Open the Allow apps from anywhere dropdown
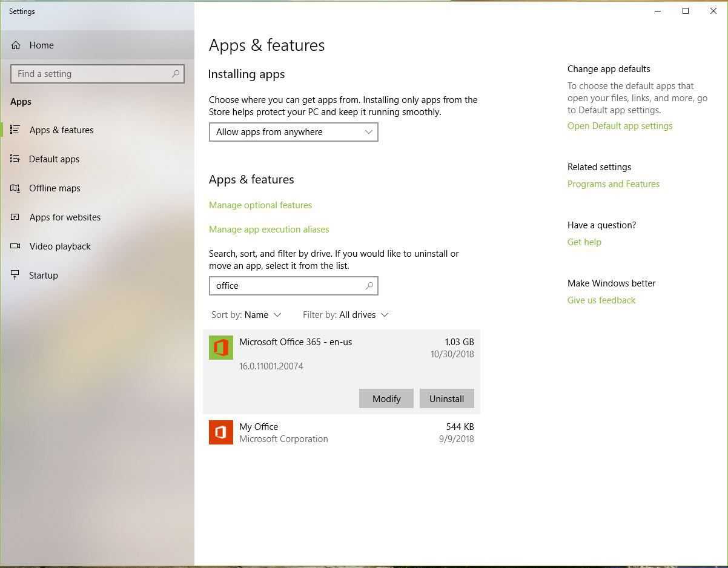Screen dimensions: 728x568 click(x=293, y=132)
